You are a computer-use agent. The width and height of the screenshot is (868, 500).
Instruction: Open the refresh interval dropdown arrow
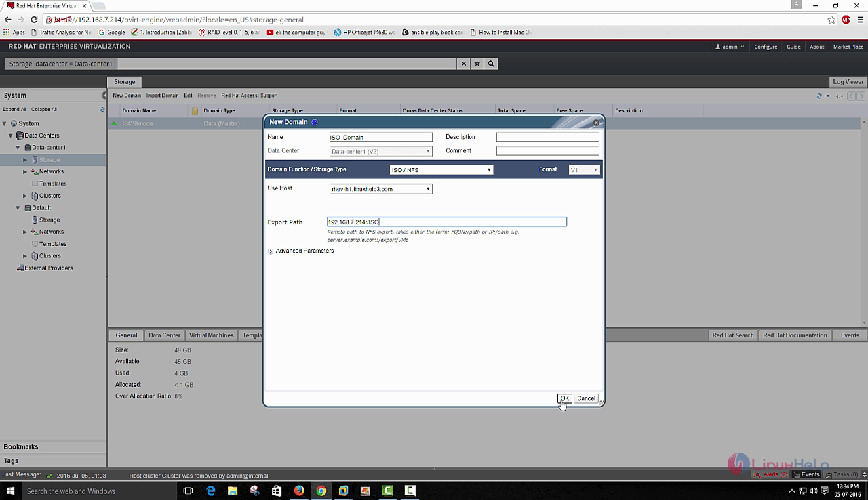pyautogui.click(x=827, y=96)
